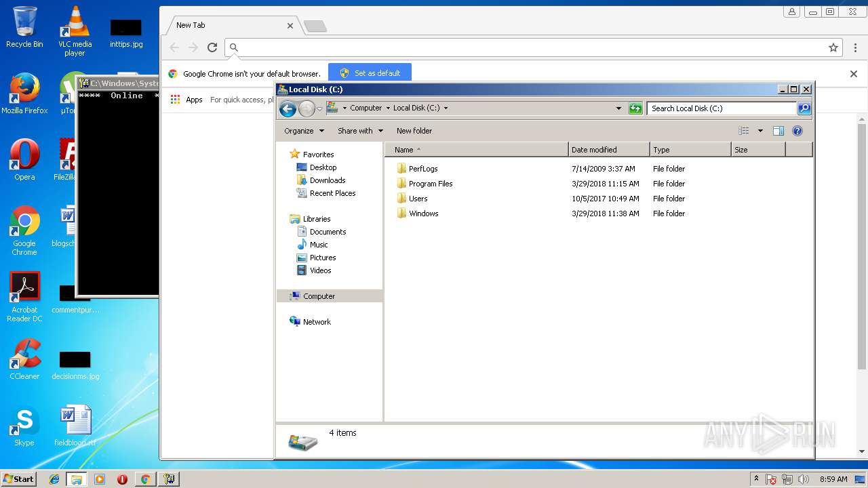Open VLC media player desktop shortcut
This screenshot has height=488, width=868.
coord(75,32)
